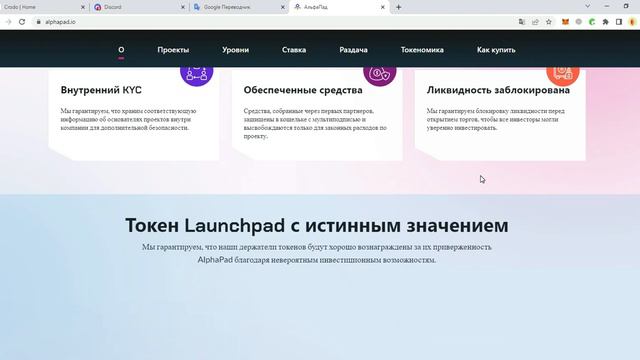Open the Проекты nav item
Image resolution: width=640 pixels, height=360 pixels.
pos(173,50)
